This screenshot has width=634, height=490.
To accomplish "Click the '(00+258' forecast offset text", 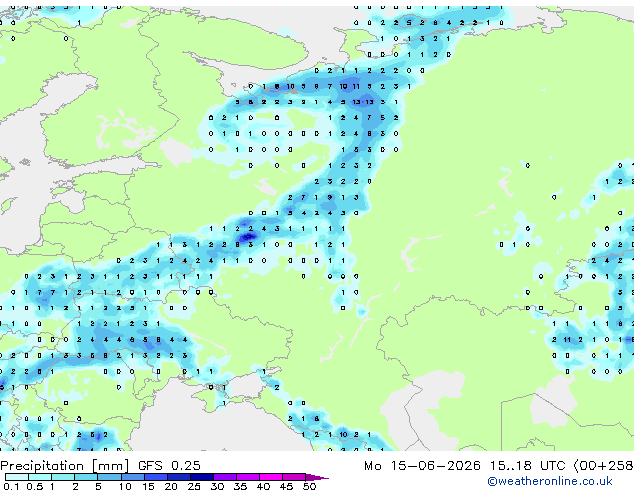I will point(603,466).
